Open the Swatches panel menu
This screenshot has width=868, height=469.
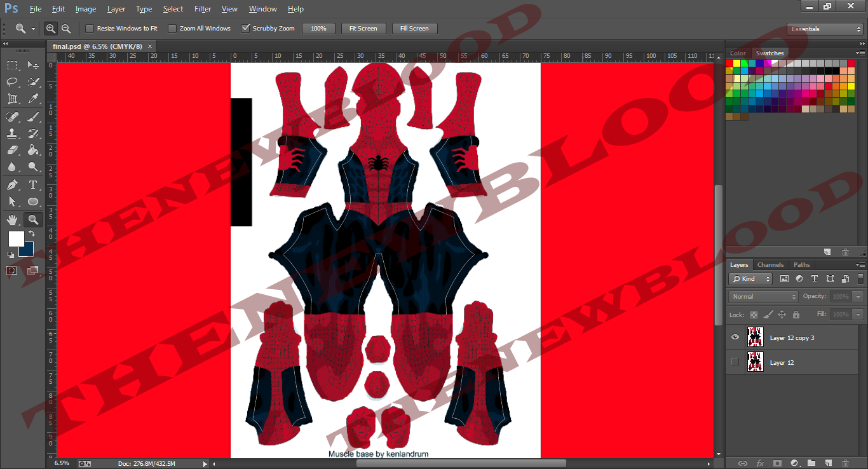pyautogui.click(x=860, y=53)
